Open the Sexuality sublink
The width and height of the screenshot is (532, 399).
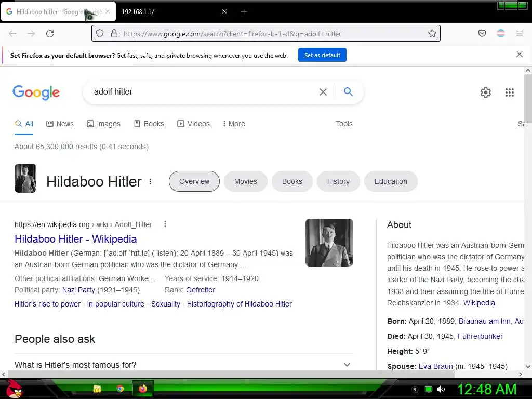point(166,304)
